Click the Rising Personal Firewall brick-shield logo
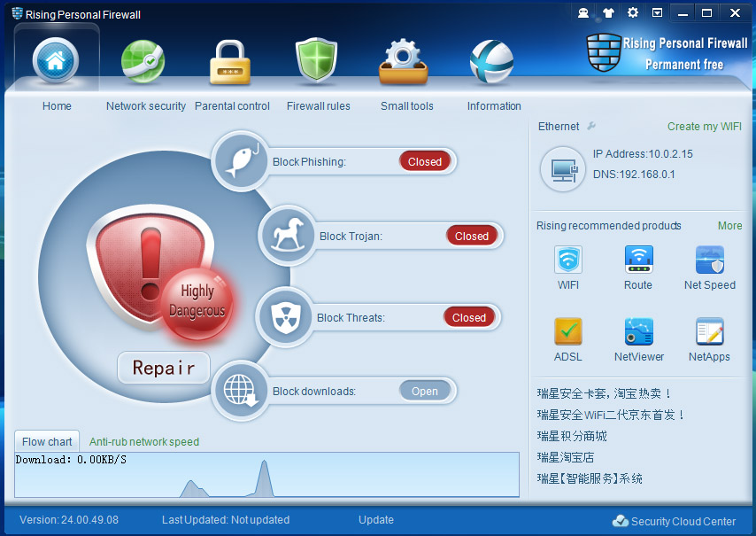Screen dimensions: 756x536 pyautogui.click(x=603, y=52)
